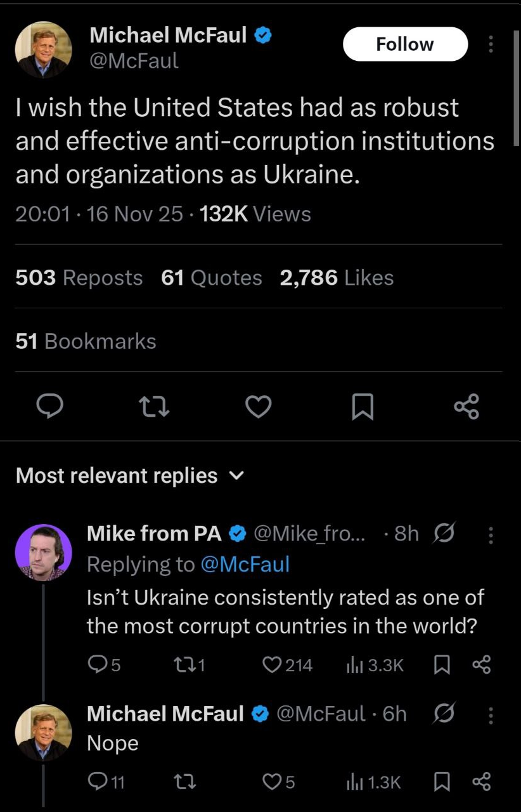
Task: Reply to Mike from PA's comment
Action: coord(97,664)
